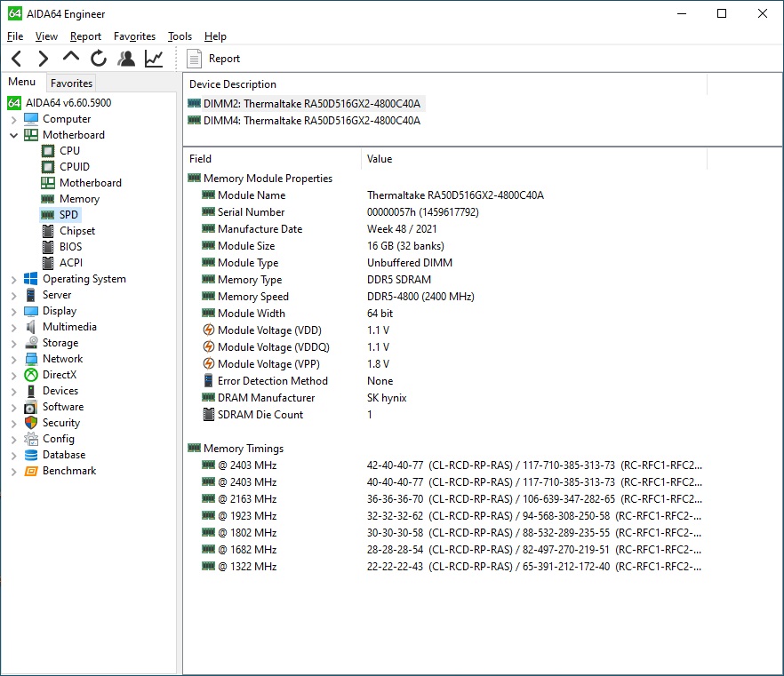Maximize the AIDA64 Engineer window
This screenshot has height=676, width=784.
(722, 13)
